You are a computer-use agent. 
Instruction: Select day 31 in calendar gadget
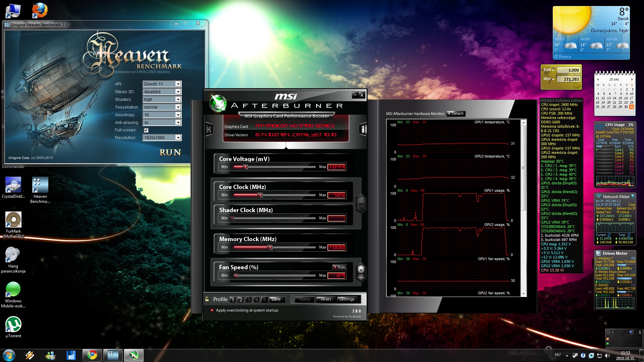632,107
